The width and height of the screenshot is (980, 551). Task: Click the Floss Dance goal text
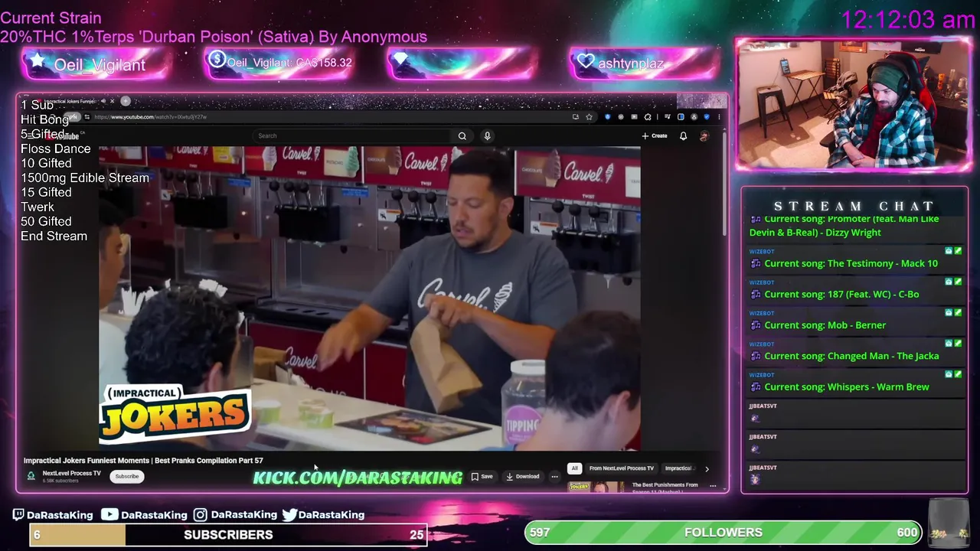(x=55, y=148)
